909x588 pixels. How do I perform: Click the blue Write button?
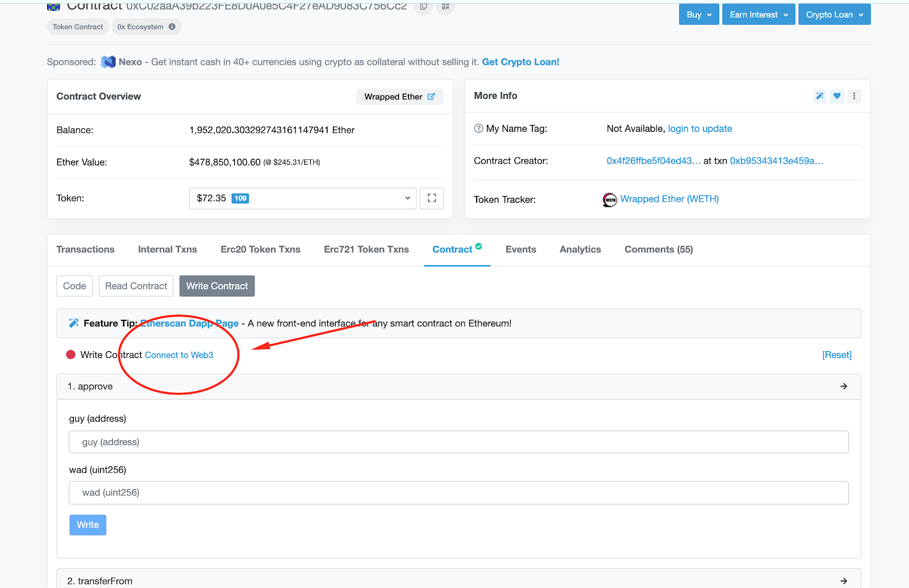pos(88,525)
